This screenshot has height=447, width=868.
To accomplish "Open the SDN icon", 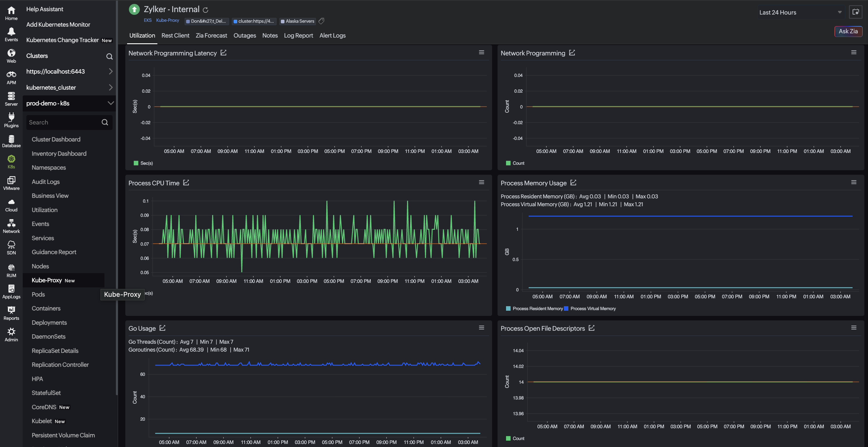I will point(11,245).
